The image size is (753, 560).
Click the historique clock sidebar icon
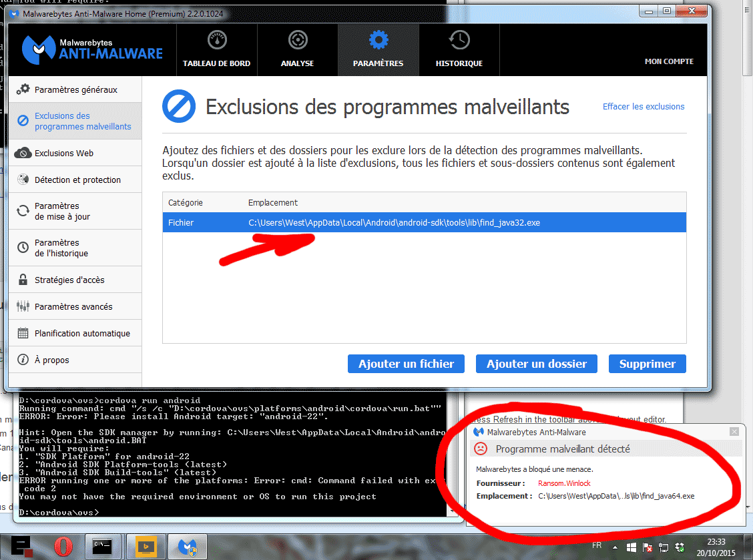(x=23, y=248)
